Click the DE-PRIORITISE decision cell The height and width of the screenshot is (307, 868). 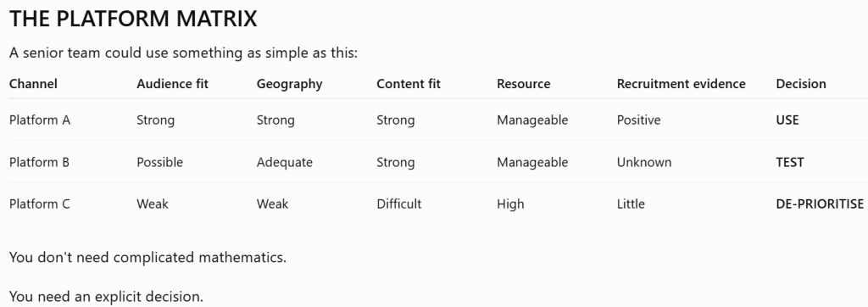[820, 204]
